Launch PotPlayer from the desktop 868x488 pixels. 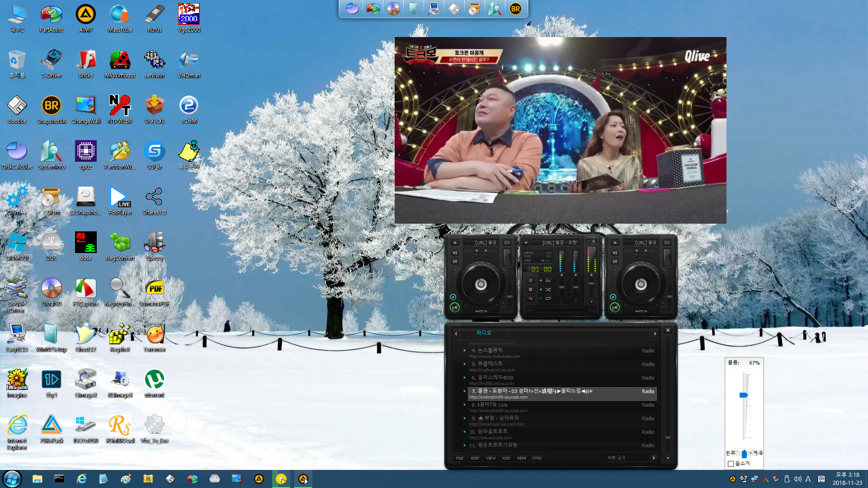coord(120,201)
